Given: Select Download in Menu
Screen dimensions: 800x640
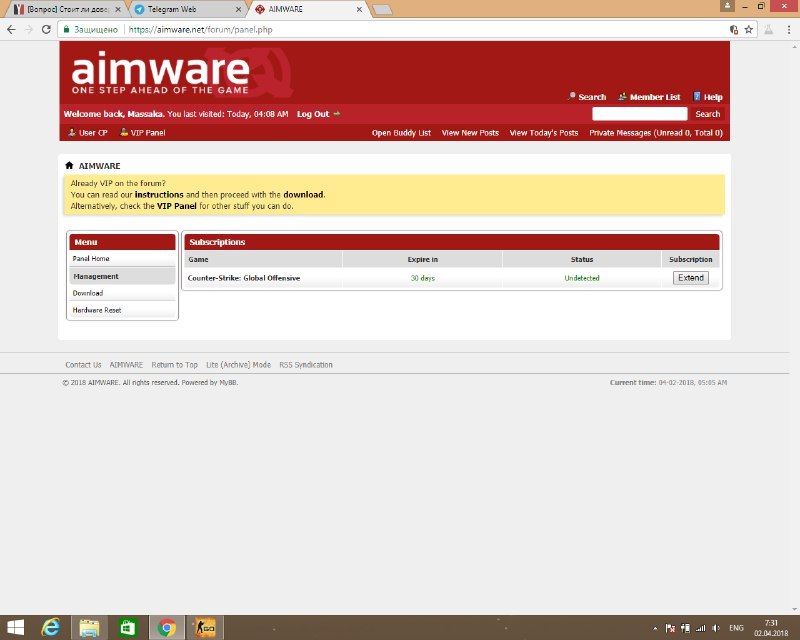Looking at the screenshot, I should point(122,293).
